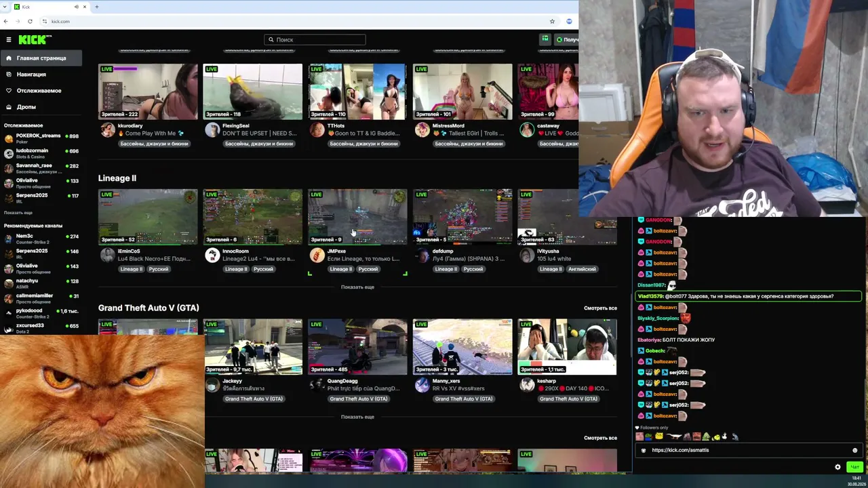Screen dimensions: 868x488
Task: Open Jackeyy GTA stream thumbnail
Action: 253,346
